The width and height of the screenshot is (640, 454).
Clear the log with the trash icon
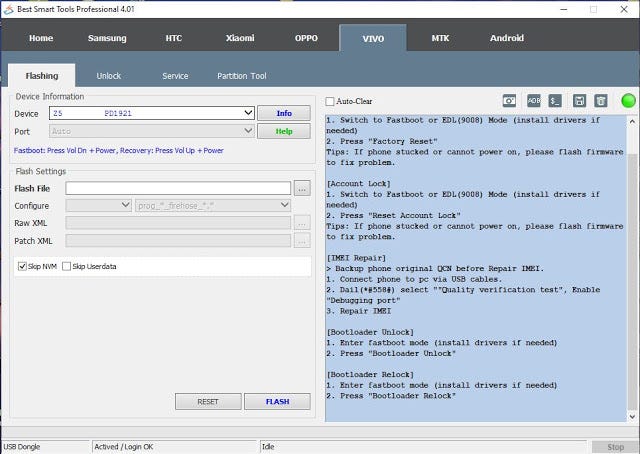pos(600,100)
